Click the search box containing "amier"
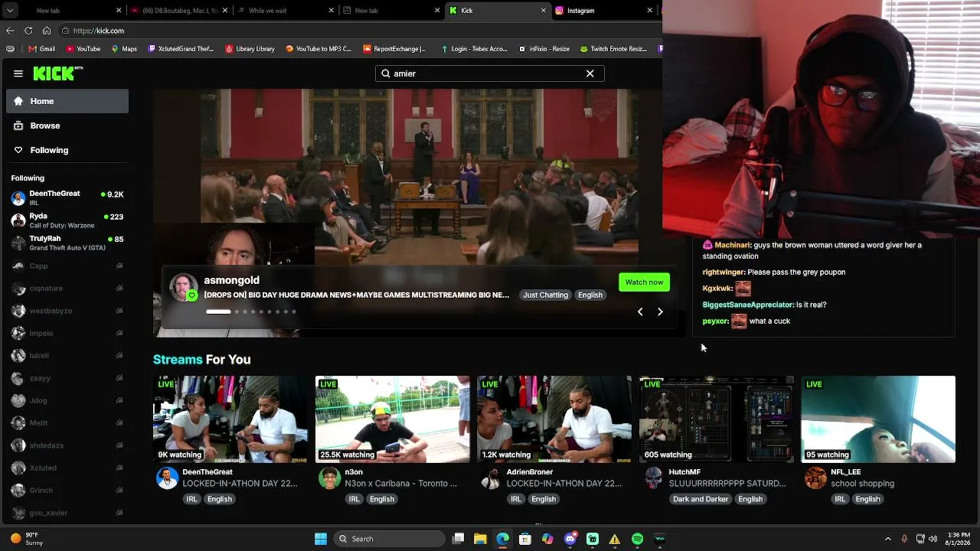 pos(489,73)
